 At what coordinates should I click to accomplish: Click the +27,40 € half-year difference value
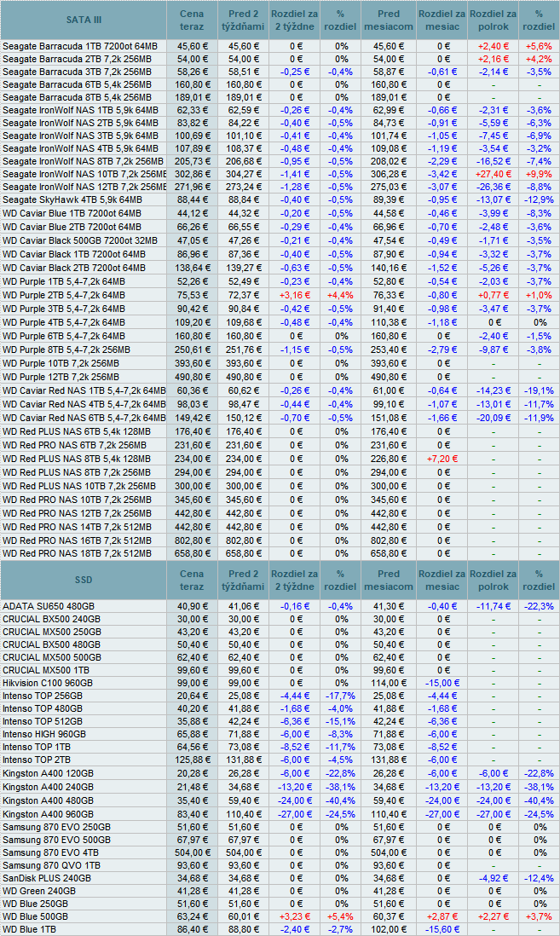tap(494, 174)
